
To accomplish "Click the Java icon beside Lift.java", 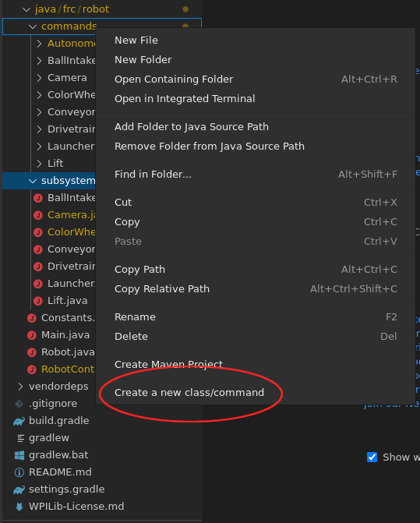I will 38,301.
